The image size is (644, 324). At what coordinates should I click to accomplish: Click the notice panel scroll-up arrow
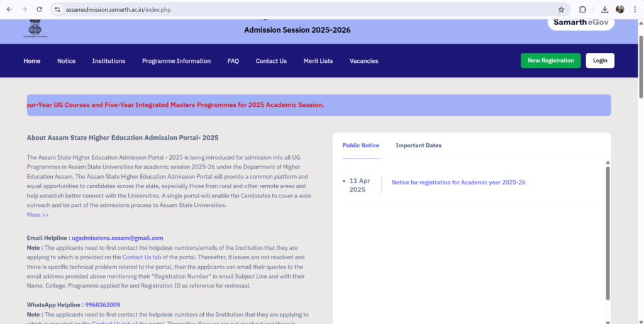pyautogui.click(x=608, y=162)
